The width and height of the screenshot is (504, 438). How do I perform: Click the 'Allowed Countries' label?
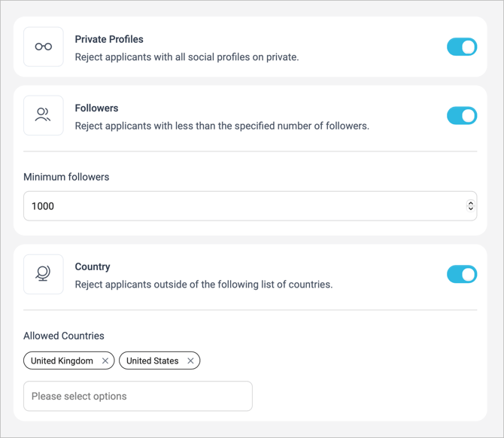tap(64, 336)
